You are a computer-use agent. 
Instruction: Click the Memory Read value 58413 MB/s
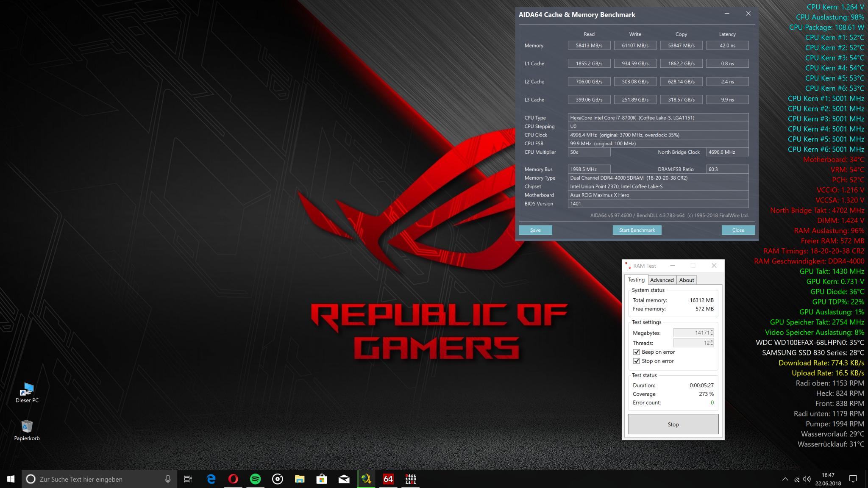(x=589, y=45)
